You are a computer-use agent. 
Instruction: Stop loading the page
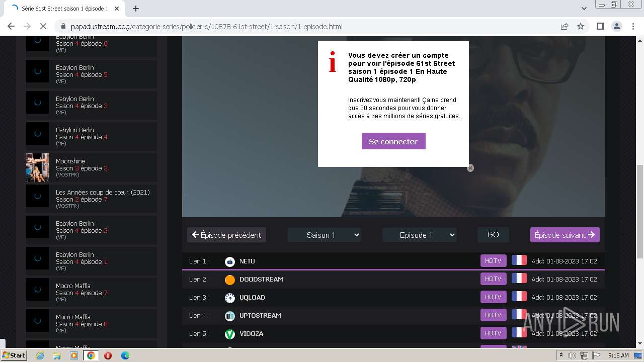pos(43,26)
